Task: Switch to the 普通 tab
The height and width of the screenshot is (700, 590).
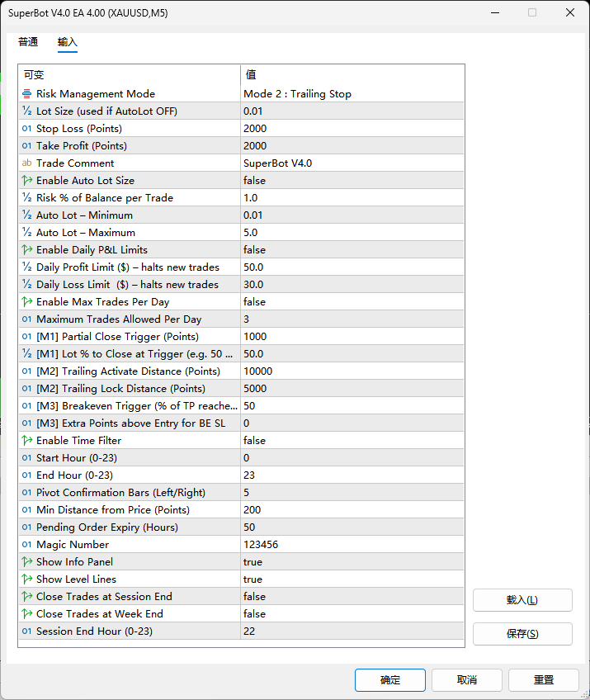Action: pos(28,42)
